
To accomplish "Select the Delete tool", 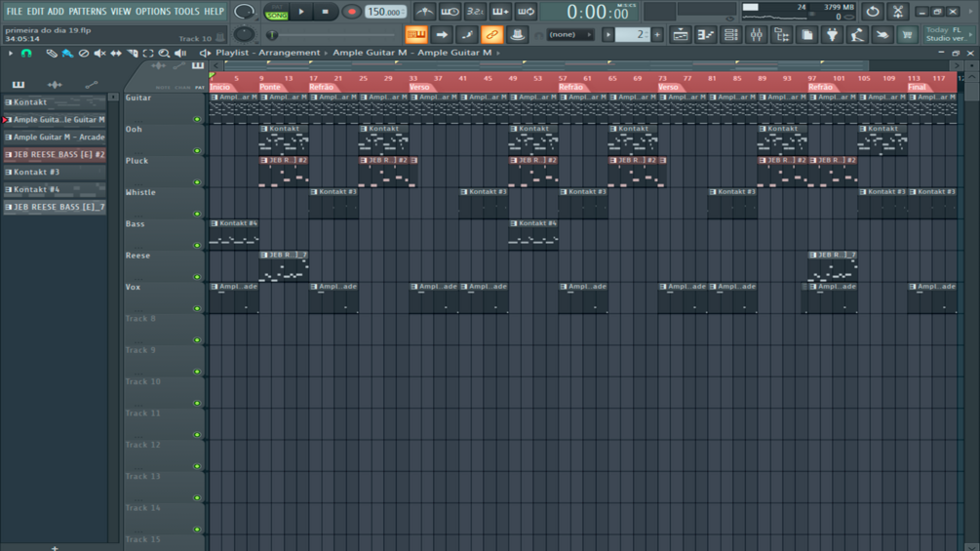I will click(83, 53).
